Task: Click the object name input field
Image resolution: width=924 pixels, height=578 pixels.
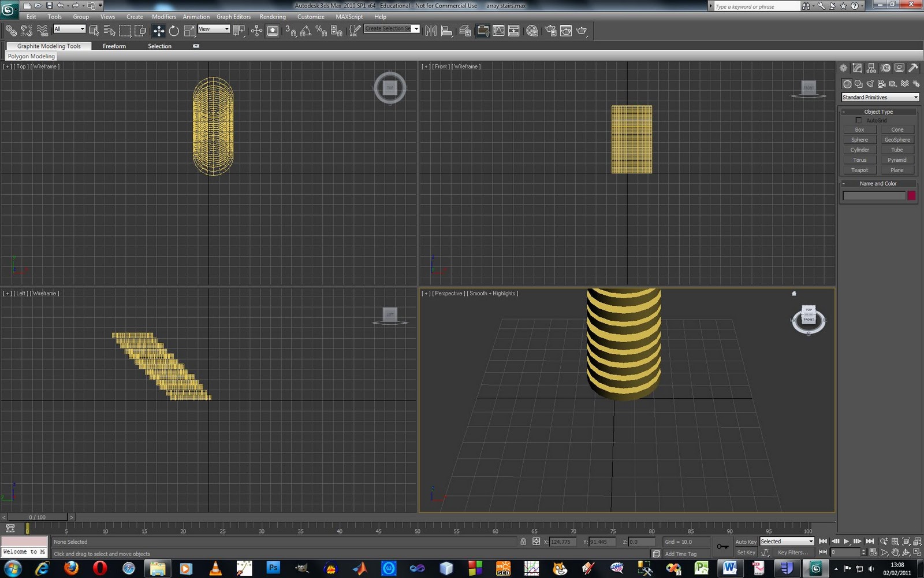Action: pos(874,195)
